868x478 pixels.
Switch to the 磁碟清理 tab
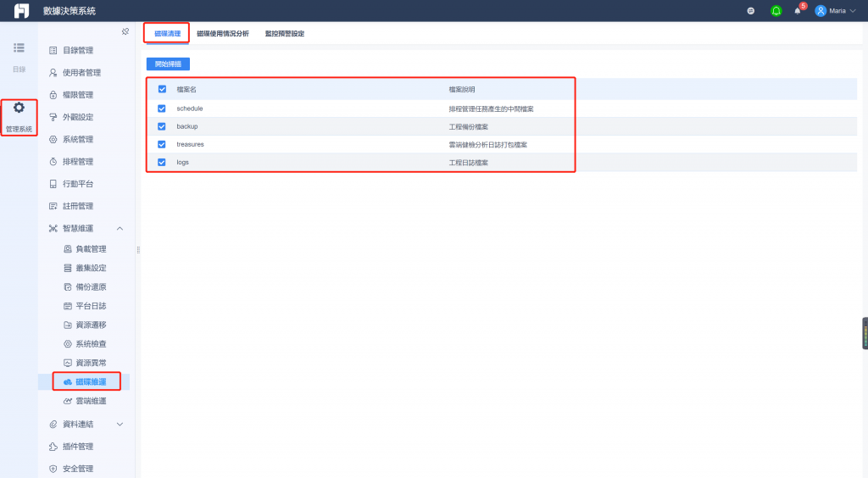(167, 34)
